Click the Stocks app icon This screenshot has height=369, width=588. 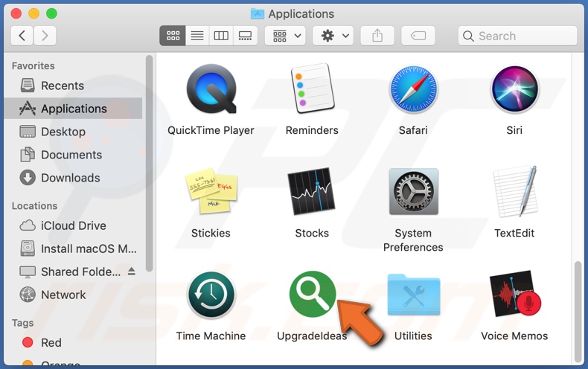(311, 191)
